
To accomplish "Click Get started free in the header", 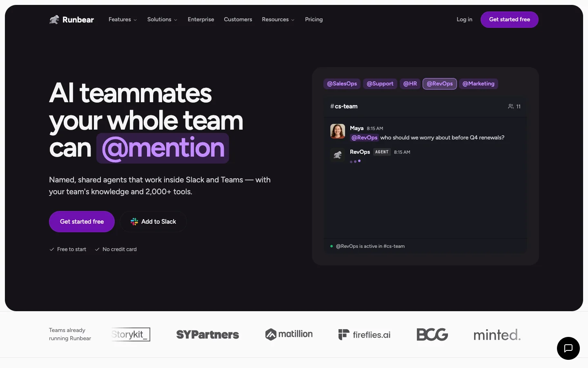I will pyautogui.click(x=510, y=20).
